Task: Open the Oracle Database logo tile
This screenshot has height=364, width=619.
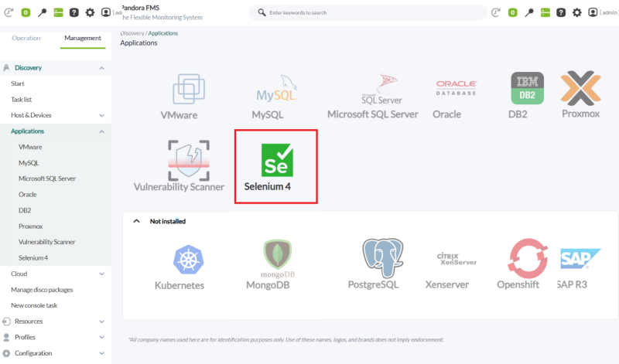Action: (x=456, y=88)
